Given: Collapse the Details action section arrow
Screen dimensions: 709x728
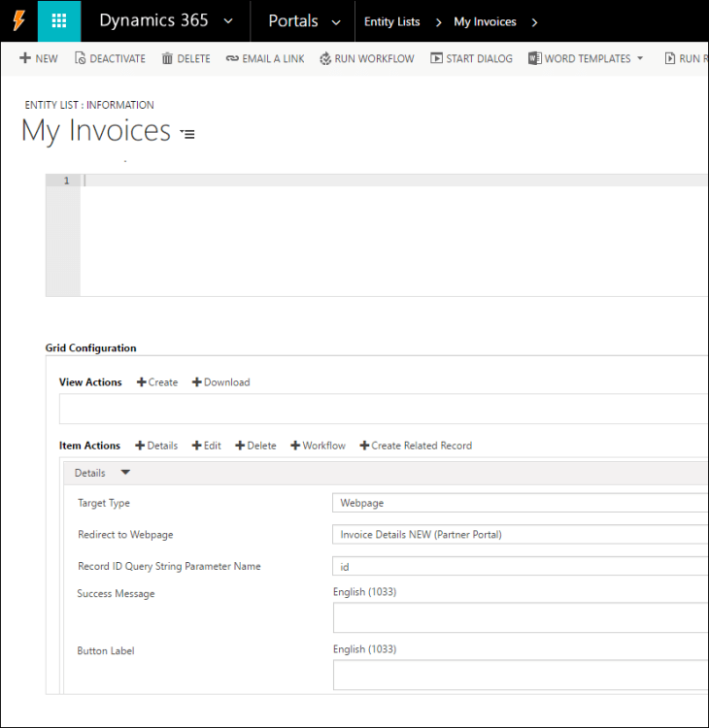Looking at the screenshot, I should pyautogui.click(x=125, y=473).
